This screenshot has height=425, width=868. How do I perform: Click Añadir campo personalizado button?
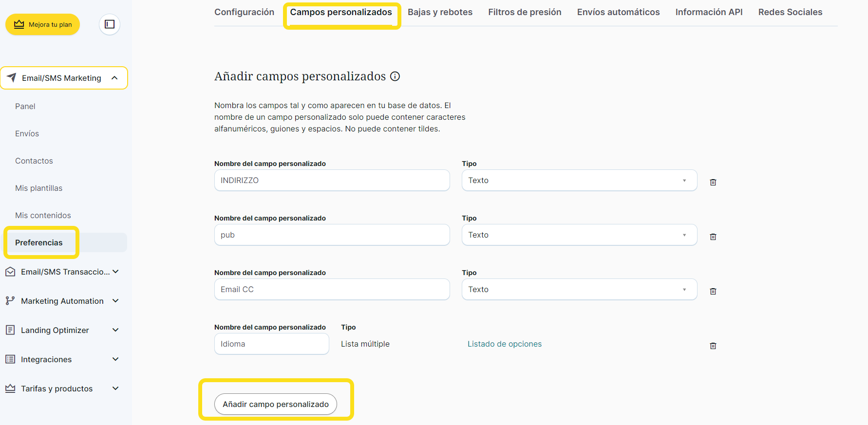pos(276,404)
